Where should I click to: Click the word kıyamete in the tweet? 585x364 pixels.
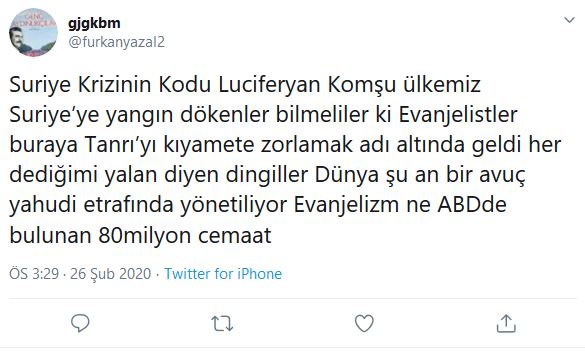(x=208, y=145)
